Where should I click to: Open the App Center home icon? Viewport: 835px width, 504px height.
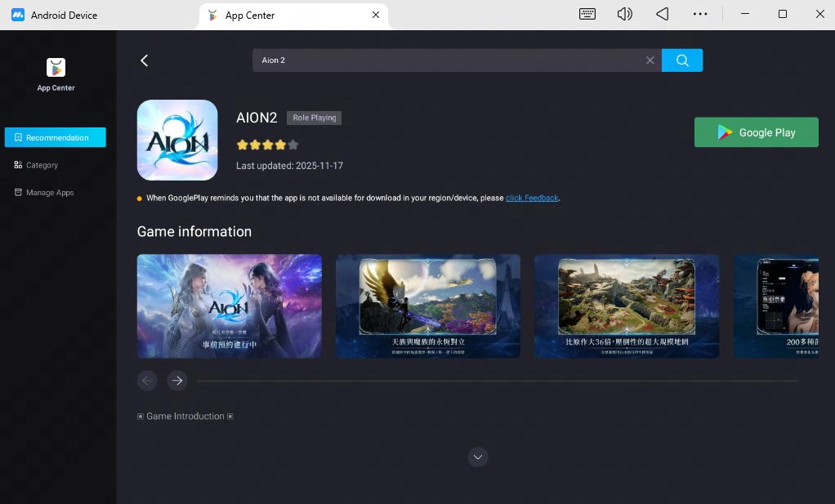(x=55, y=69)
